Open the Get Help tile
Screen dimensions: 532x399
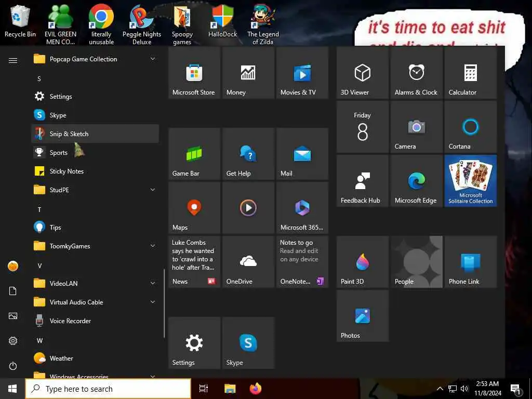248,154
